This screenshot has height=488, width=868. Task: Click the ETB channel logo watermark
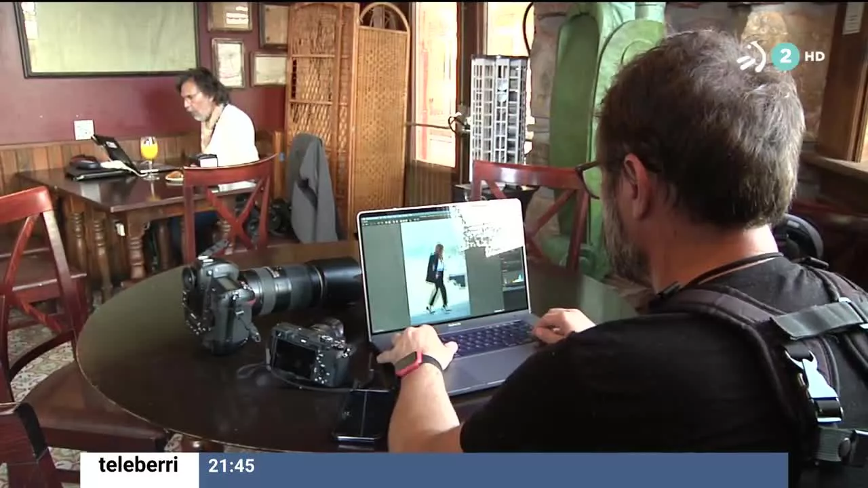[x=751, y=57]
